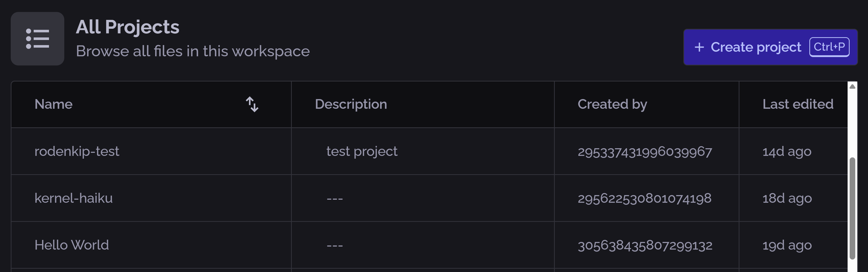Click the plus icon on Create project
Screen dimensions: 868x272
click(699, 47)
